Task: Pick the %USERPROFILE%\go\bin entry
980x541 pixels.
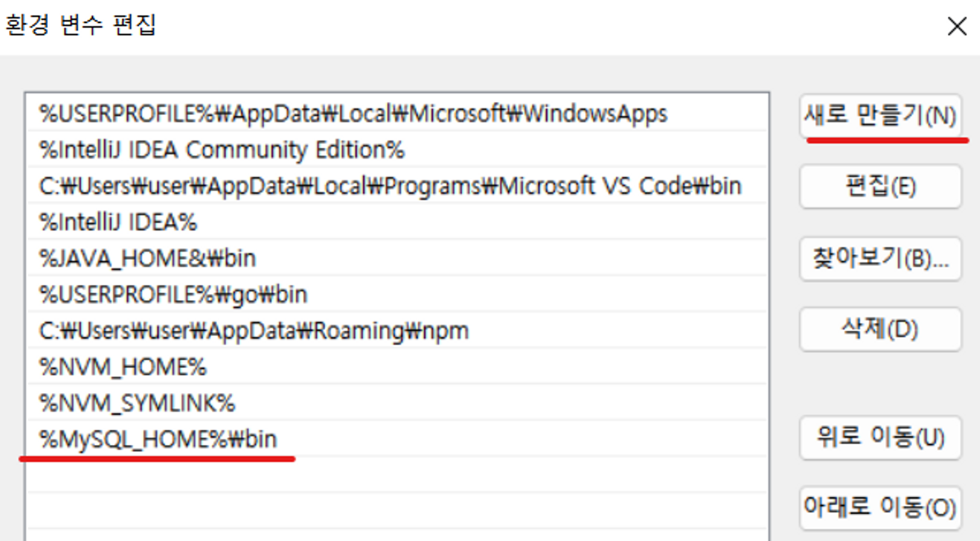Action: point(173,295)
